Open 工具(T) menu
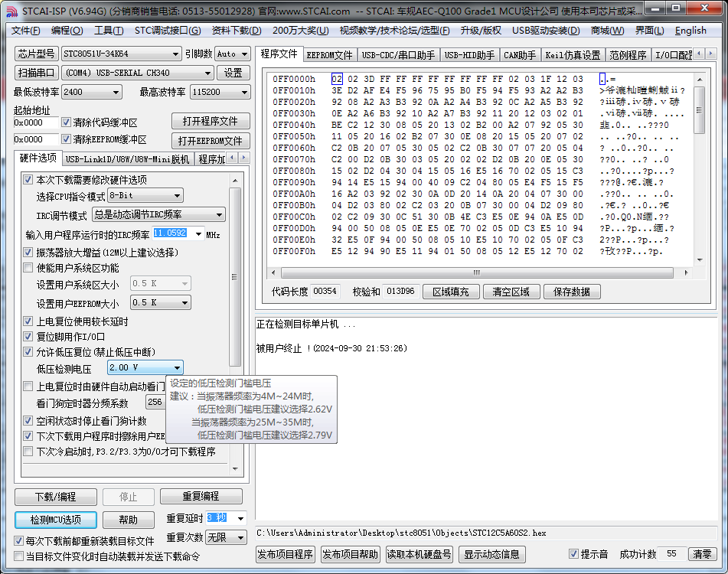This screenshot has width=728, height=574. (x=109, y=31)
